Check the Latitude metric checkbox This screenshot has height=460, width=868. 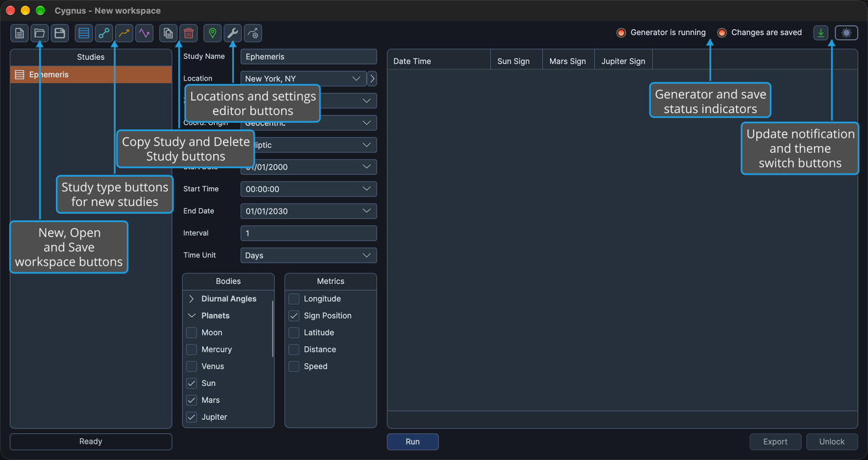pyautogui.click(x=294, y=333)
